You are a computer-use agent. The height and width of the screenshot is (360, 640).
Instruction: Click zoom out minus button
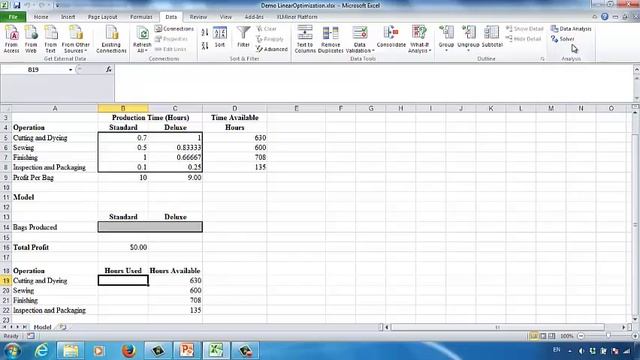[581, 336]
